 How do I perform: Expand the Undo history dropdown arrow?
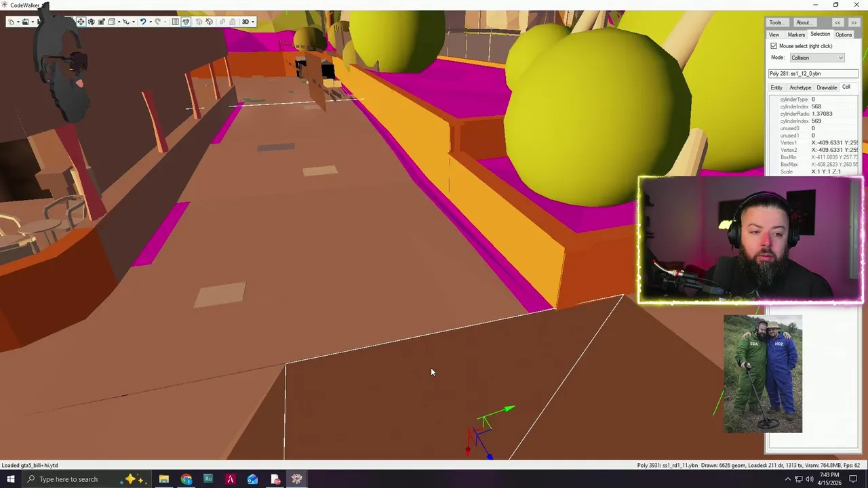[x=151, y=22]
